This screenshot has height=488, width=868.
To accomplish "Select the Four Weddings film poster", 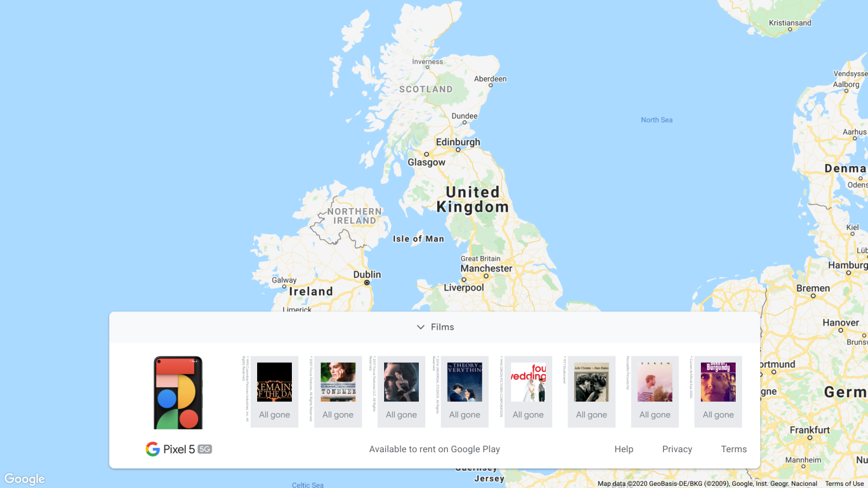I will click(x=528, y=382).
